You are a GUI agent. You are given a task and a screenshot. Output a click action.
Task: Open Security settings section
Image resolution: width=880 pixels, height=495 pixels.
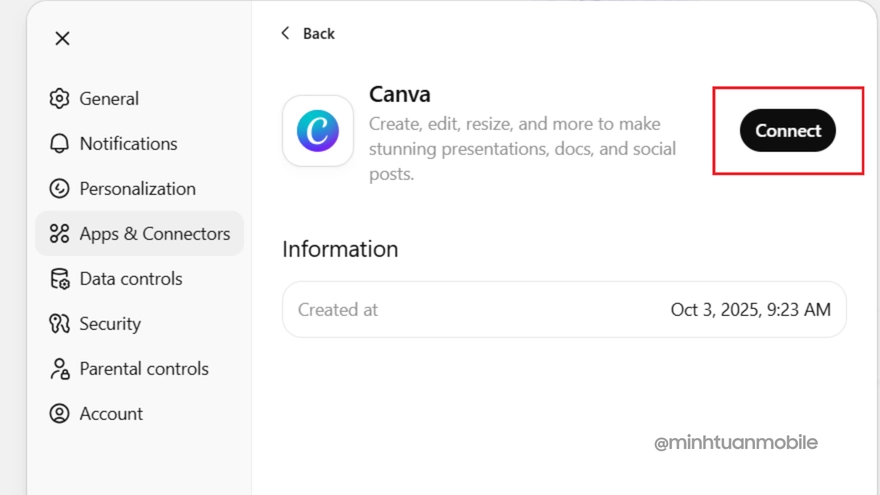pyautogui.click(x=110, y=324)
